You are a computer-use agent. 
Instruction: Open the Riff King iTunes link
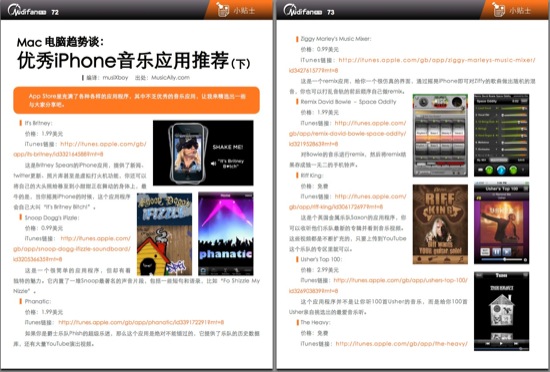point(348,202)
